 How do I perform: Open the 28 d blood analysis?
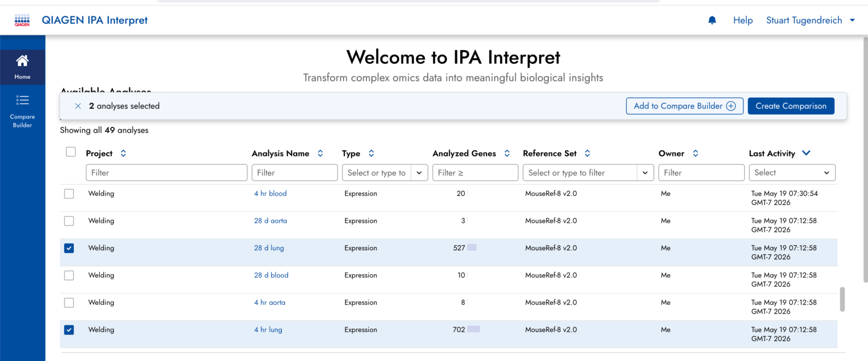tap(271, 275)
